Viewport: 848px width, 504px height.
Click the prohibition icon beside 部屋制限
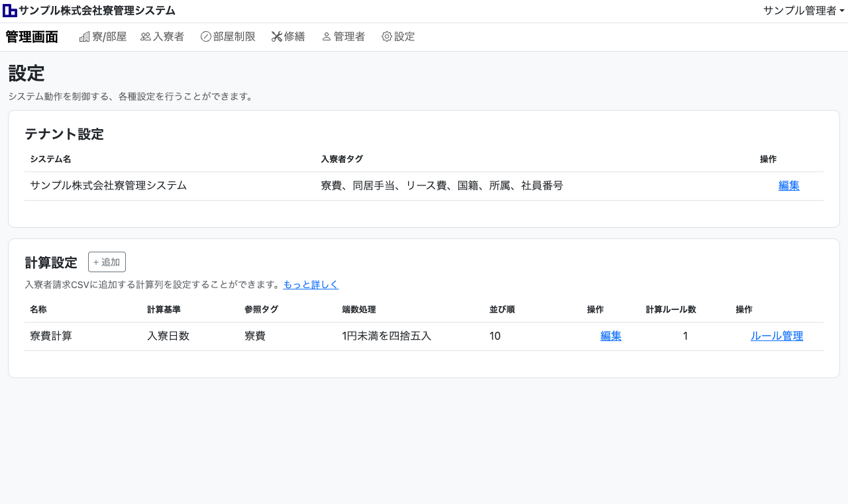(x=205, y=37)
